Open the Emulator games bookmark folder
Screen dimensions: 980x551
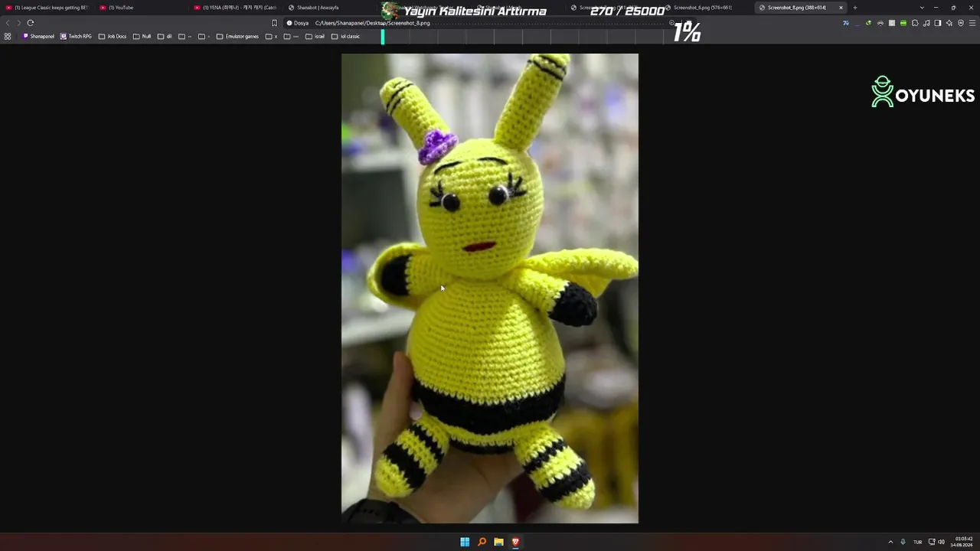pyautogui.click(x=237, y=36)
